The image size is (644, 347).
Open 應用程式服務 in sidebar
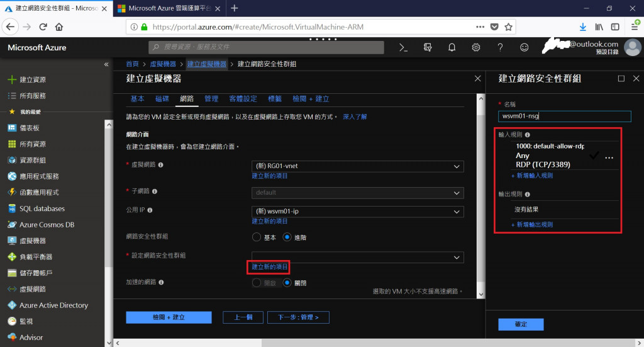[39, 176]
